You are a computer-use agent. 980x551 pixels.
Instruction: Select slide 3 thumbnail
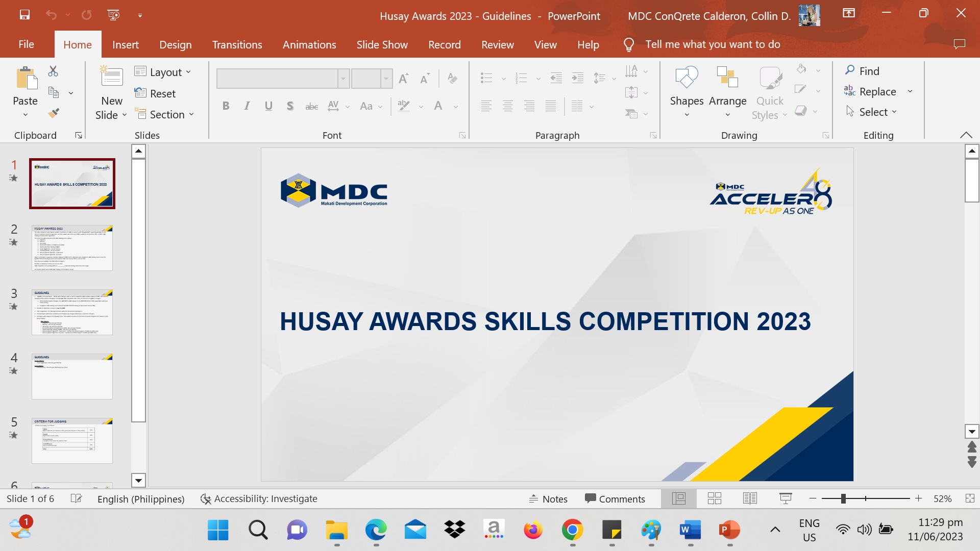(x=72, y=312)
